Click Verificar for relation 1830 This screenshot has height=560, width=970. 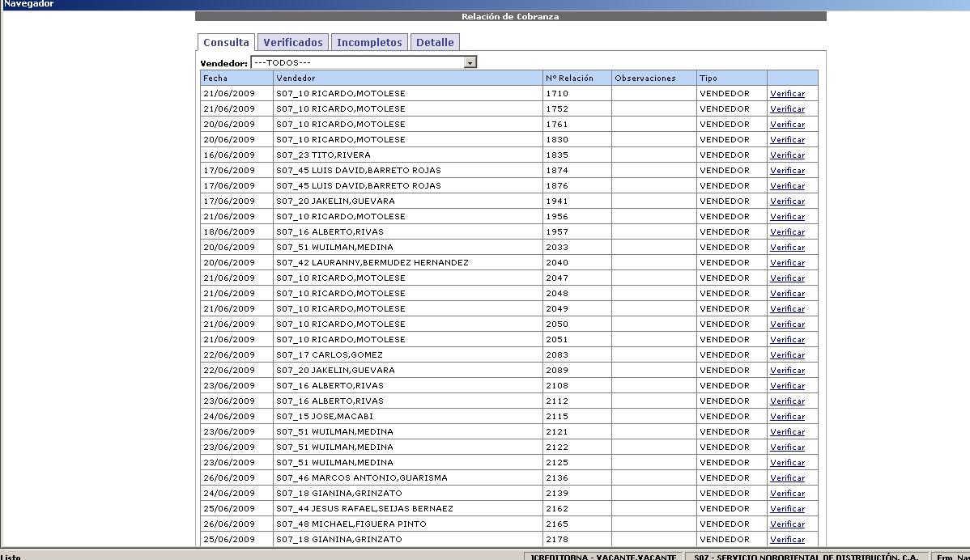(x=788, y=140)
